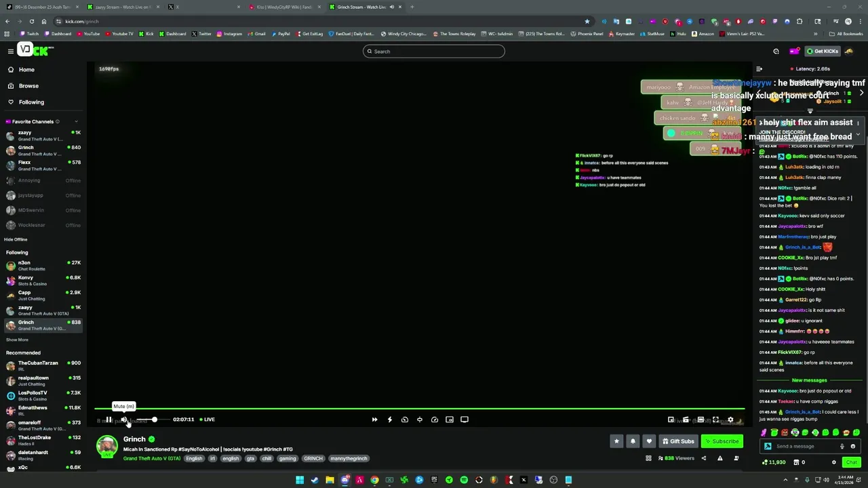Click the green Chat send button
The image size is (868, 488).
(851, 462)
